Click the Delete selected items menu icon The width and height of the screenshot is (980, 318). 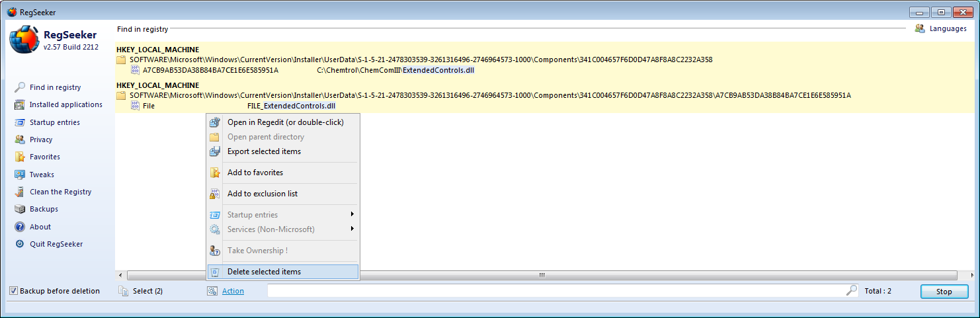tap(214, 272)
